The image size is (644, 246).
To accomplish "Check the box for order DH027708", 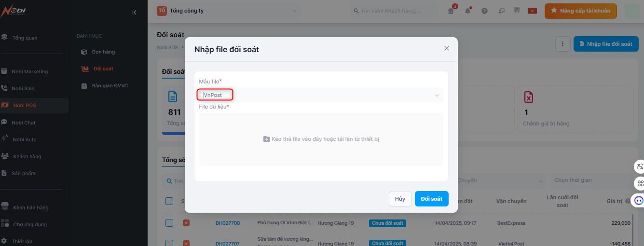I will coord(169,223).
